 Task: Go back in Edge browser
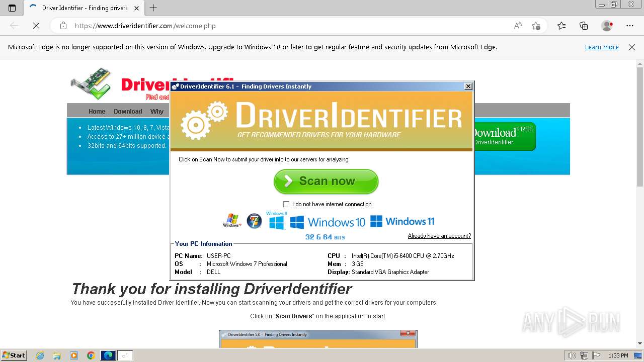pyautogui.click(x=14, y=26)
